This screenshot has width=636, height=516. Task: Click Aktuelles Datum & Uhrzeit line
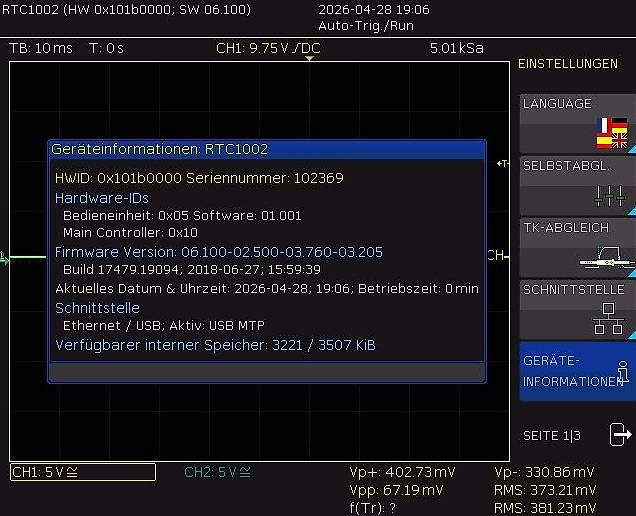coord(267,288)
